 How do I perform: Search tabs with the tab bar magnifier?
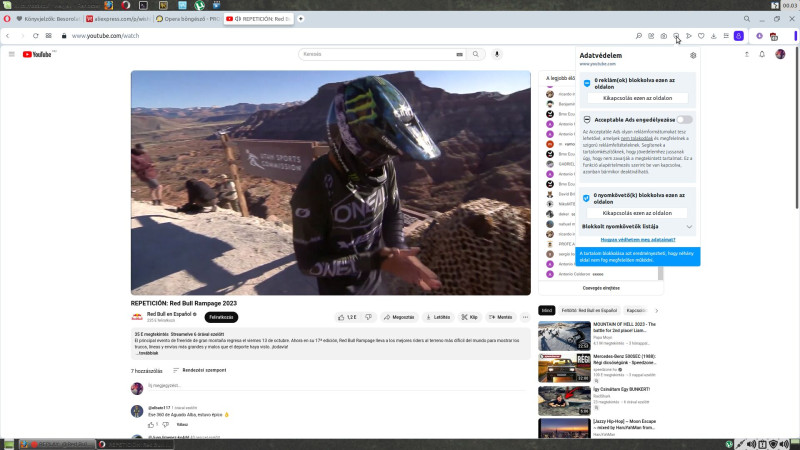click(x=746, y=19)
